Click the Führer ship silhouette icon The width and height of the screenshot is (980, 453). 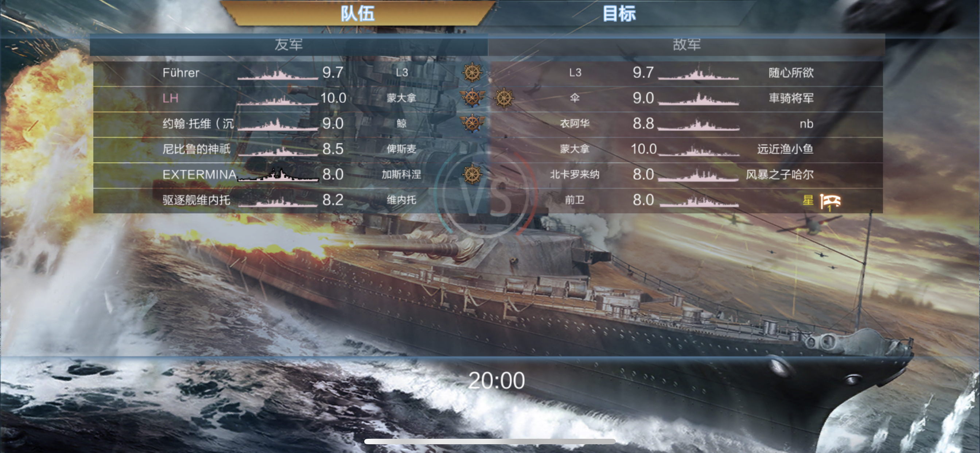(x=278, y=73)
